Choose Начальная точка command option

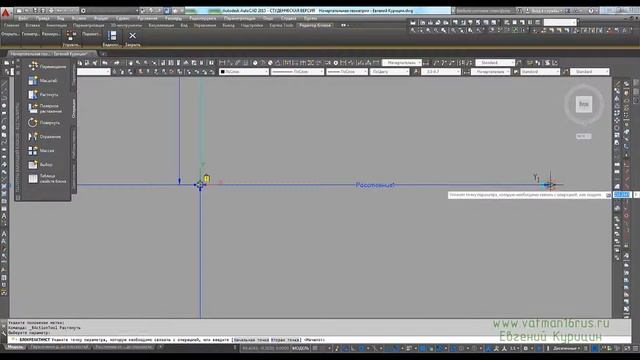click(x=251, y=340)
